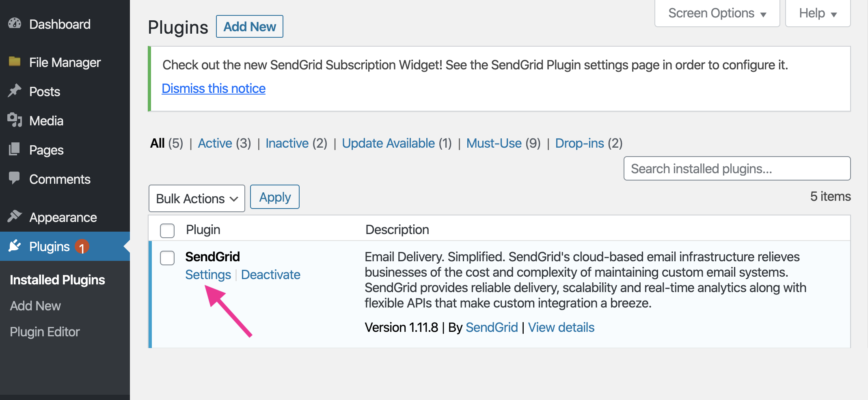Open SendGrid Settings link
Image resolution: width=868 pixels, height=400 pixels.
click(x=208, y=275)
